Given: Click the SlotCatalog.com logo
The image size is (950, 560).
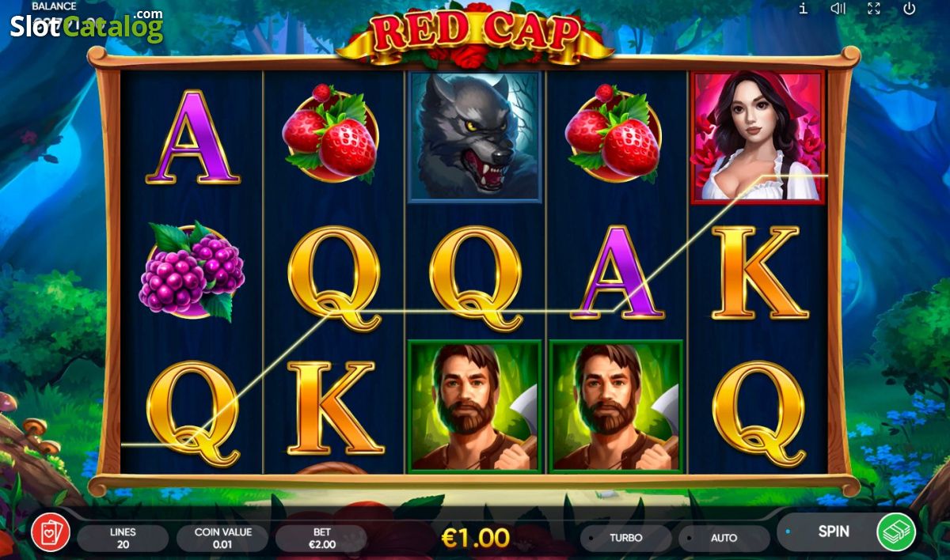Looking at the screenshot, I should click(86, 25).
